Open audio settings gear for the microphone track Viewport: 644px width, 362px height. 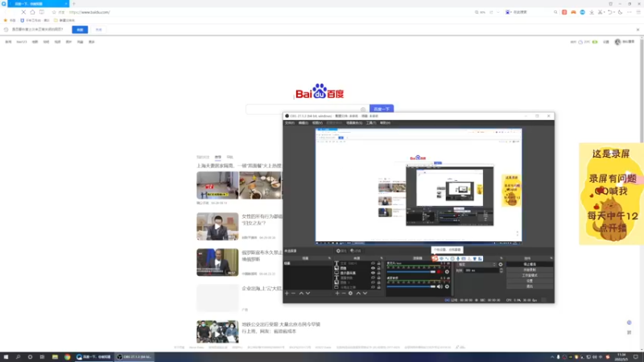click(x=447, y=272)
